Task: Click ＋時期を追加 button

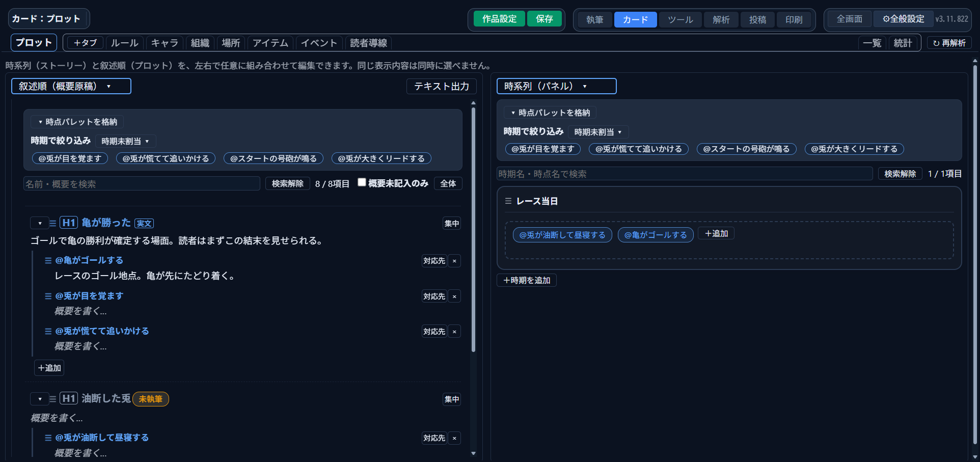Action: click(x=527, y=280)
